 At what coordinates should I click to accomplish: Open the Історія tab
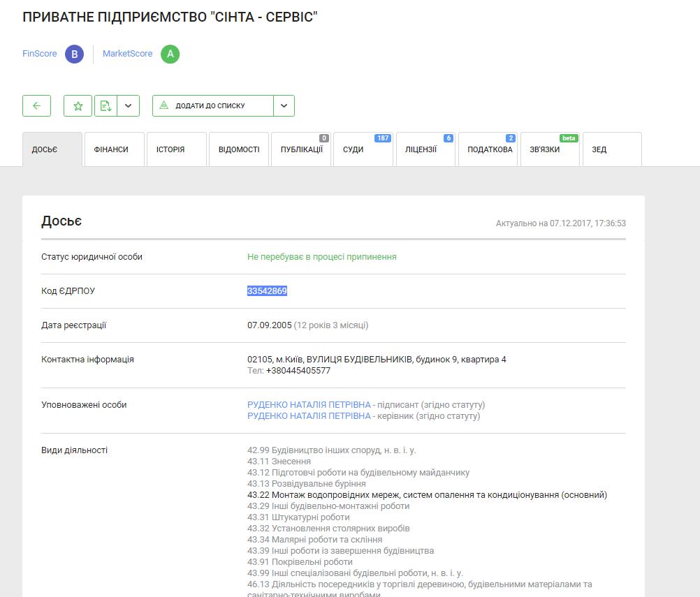coord(176,149)
